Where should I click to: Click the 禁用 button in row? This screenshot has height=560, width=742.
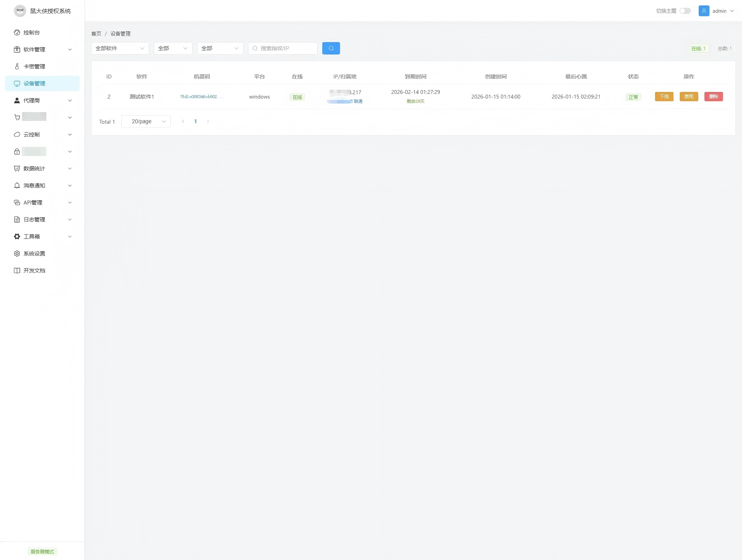[x=689, y=97]
